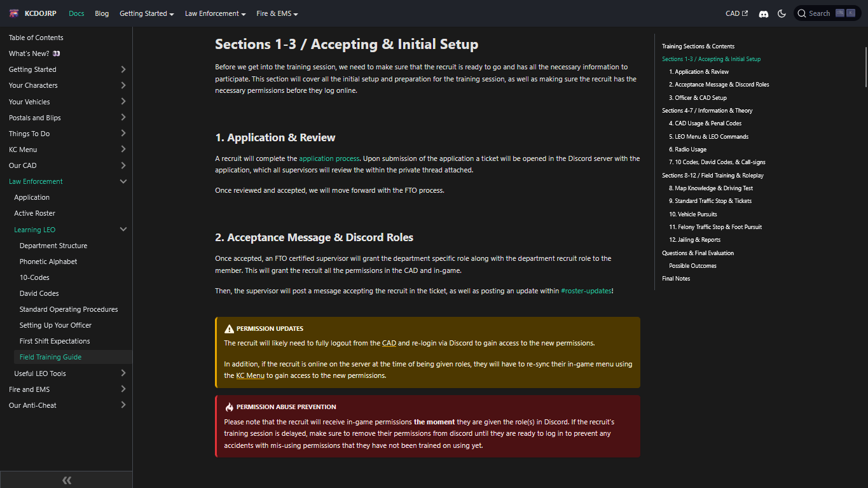Collapse the Learning LEO sidebar chevron
The image size is (868, 488).
coord(123,230)
